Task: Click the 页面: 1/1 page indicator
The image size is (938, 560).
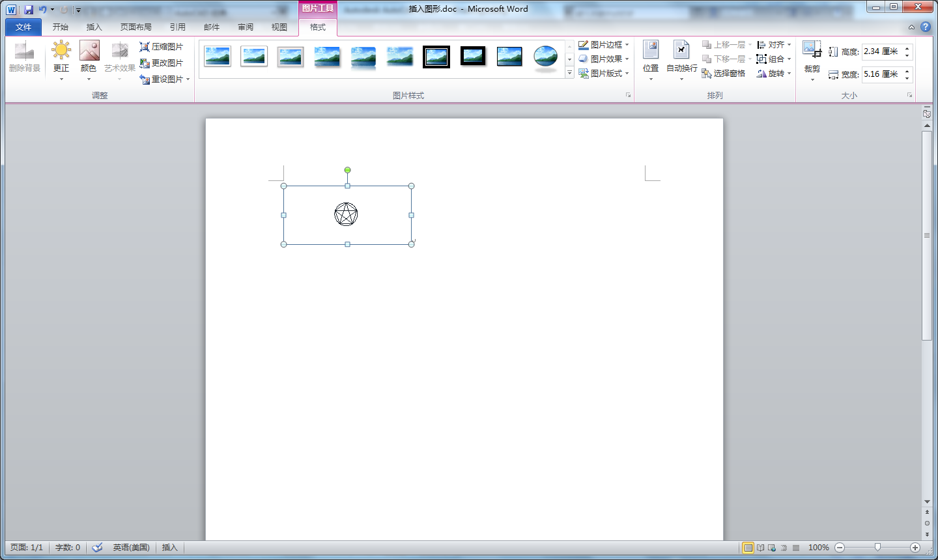Action: click(x=27, y=548)
